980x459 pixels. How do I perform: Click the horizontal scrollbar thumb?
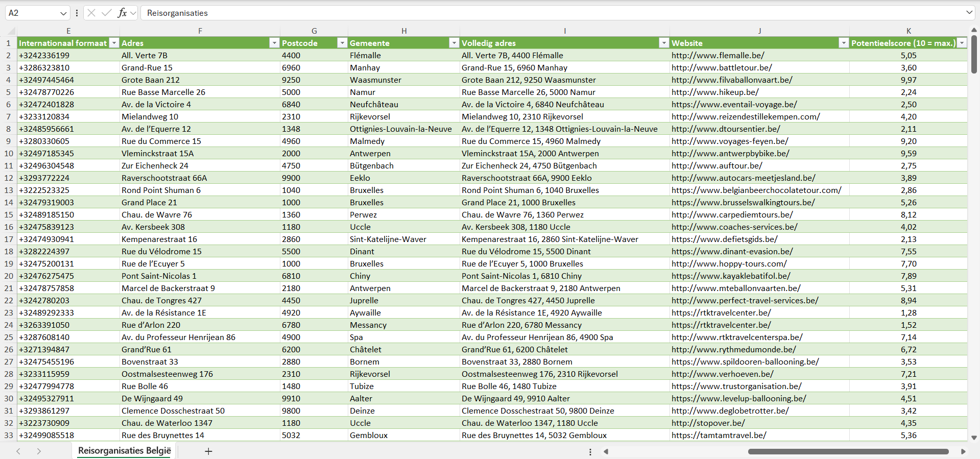848,451
